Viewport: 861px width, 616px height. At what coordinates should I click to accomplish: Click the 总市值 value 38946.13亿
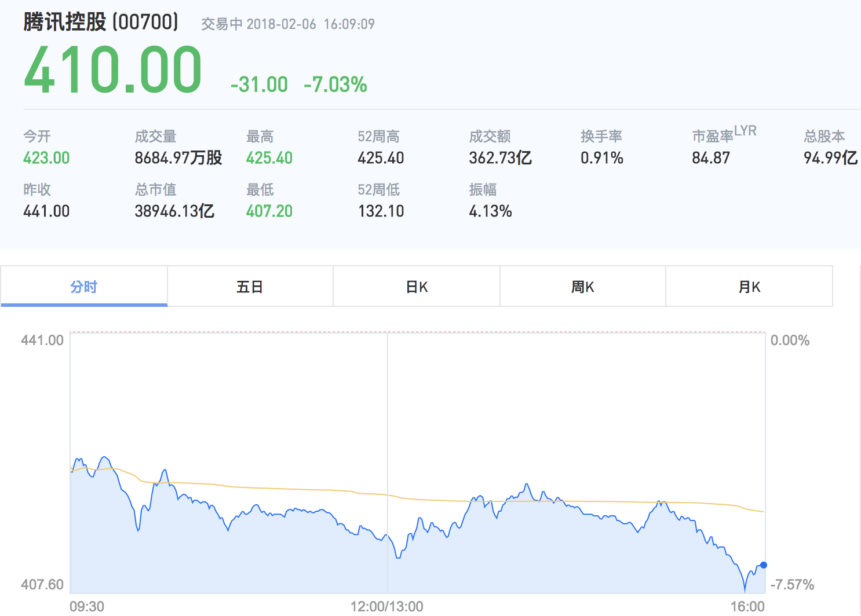174,211
